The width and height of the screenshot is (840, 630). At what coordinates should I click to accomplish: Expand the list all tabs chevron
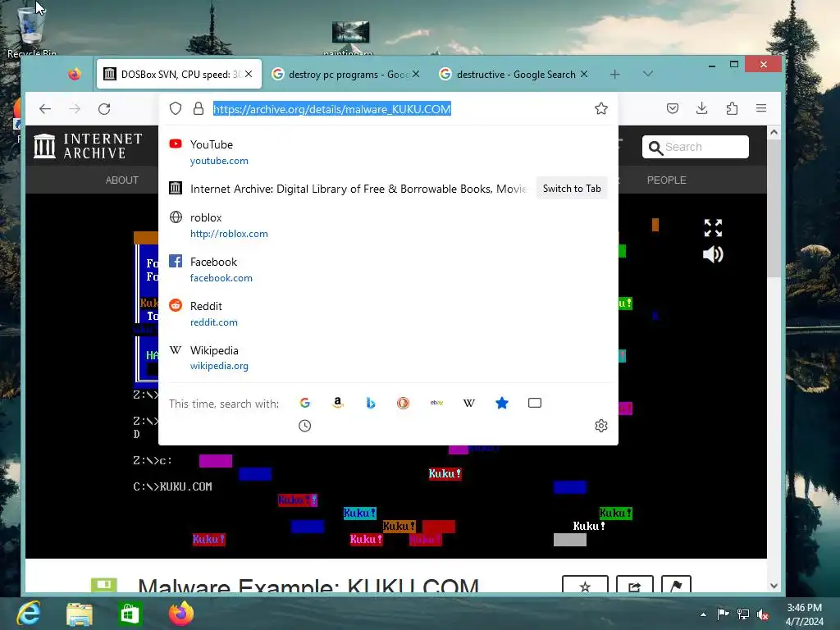tap(648, 74)
